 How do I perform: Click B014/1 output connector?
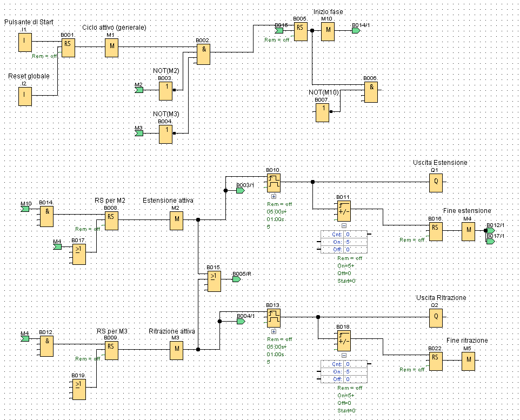point(356,30)
